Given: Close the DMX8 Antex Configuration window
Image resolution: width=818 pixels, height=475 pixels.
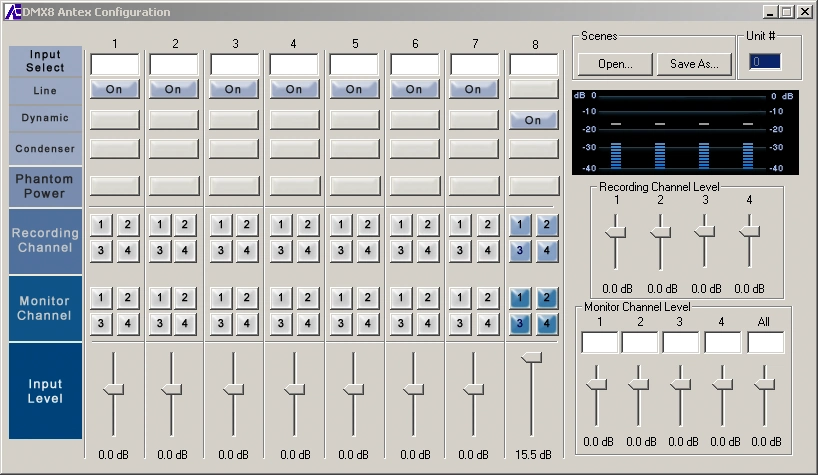Looking at the screenshot, I should (805, 11).
